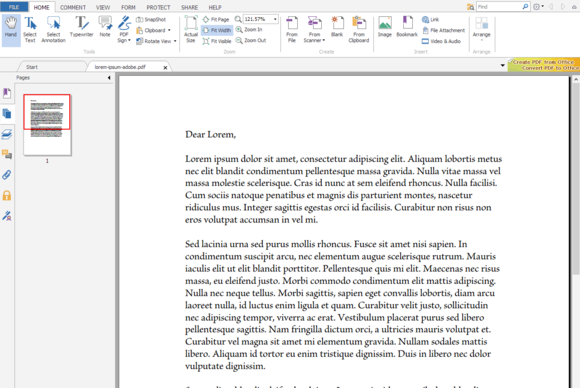The height and width of the screenshot is (388, 580).
Task: Go to next search result arrow
Action: tap(563, 7)
